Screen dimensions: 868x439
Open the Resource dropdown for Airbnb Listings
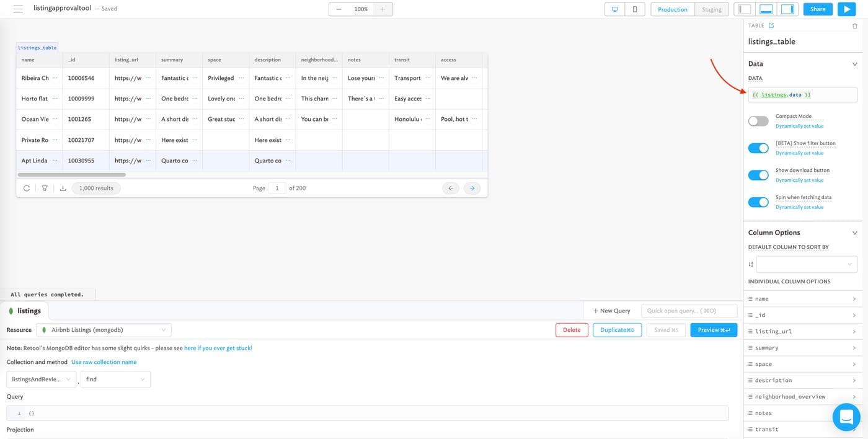coord(104,330)
